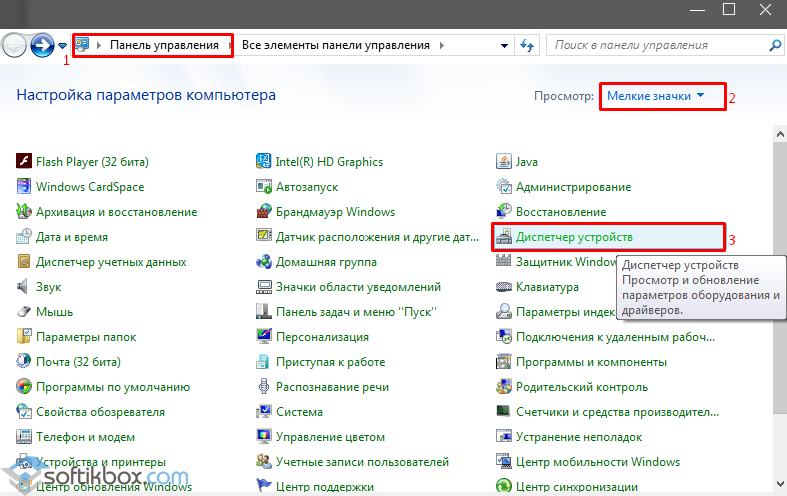Expand the recent pages arrow near navigation buttons
The image size is (787, 496).
pyautogui.click(x=62, y=46)
